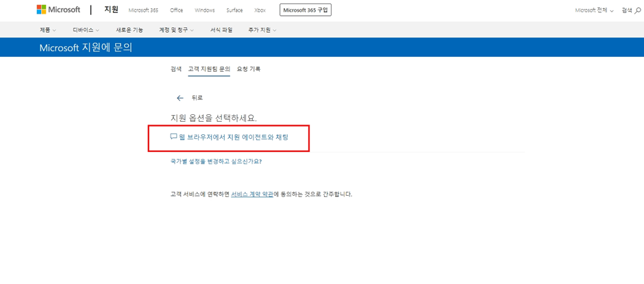Image resolution: width=644 pixels, height=284 pixels.
Task: Click the search magnifier icon
Action: pos(637,11)
